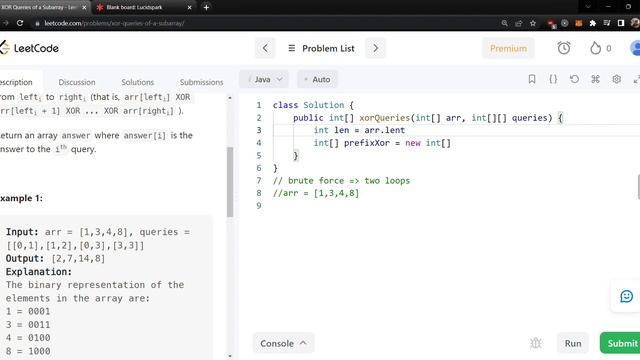
Task: Open the Auto dropdown
Action: point(317,79)
